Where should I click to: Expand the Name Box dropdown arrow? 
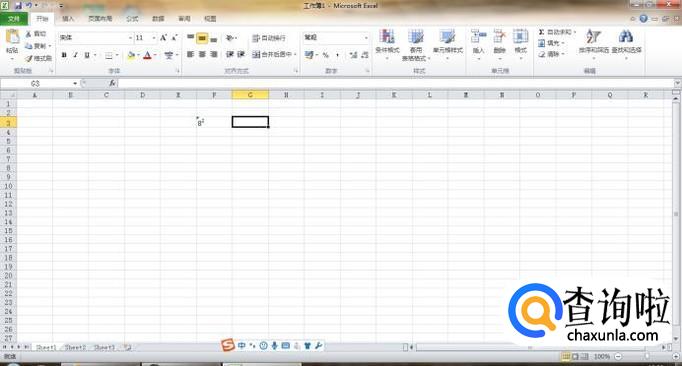point(75,83)
